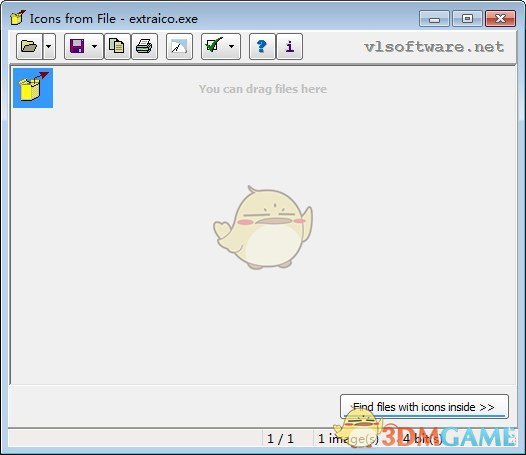Click the app icon in the title bar
526x455 pixels.
pos(18,17)
